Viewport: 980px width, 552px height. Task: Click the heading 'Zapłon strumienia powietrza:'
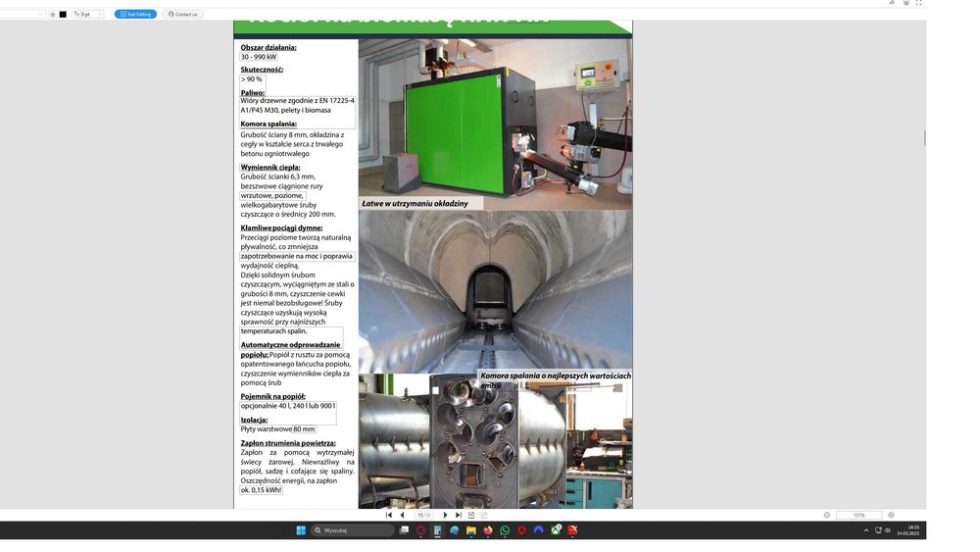288,443
